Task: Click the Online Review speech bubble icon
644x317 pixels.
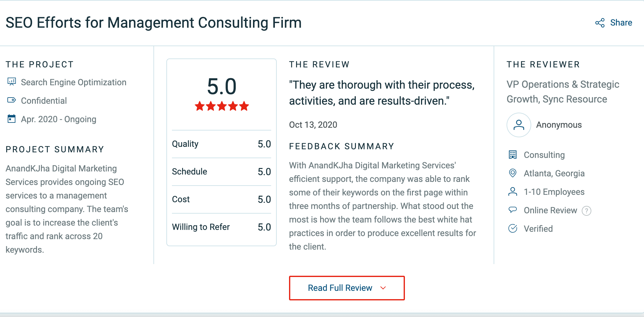Action: (x=512, y=210)
